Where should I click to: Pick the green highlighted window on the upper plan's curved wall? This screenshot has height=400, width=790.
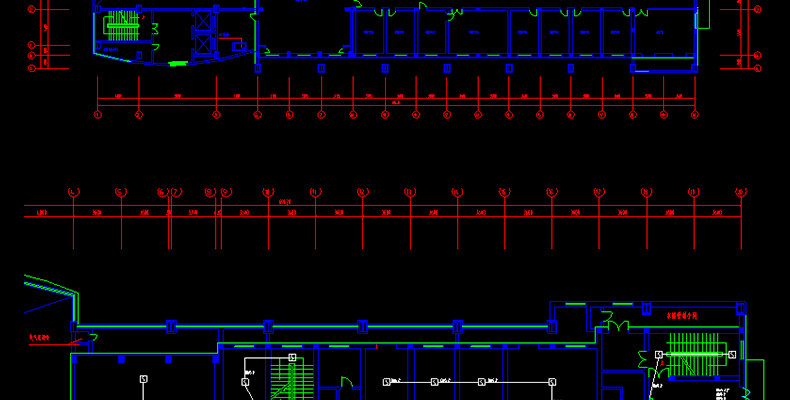pyautogui.click(x=178, y=63)
